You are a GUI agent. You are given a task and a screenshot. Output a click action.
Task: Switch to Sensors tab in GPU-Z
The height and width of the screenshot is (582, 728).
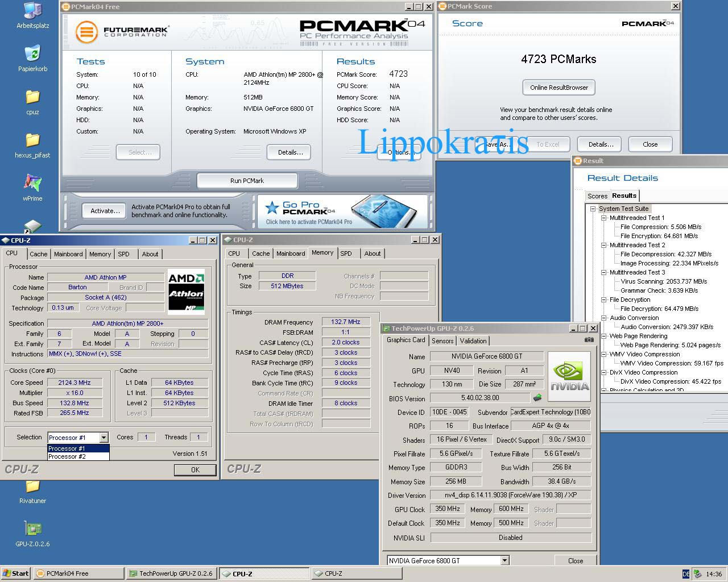[x=442, y=341]
